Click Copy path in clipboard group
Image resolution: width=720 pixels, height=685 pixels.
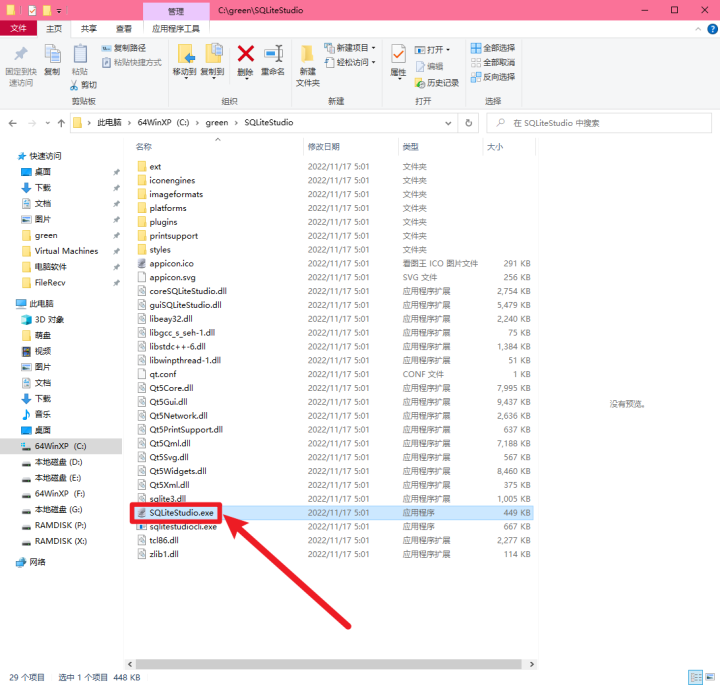[x=124, y=48]
